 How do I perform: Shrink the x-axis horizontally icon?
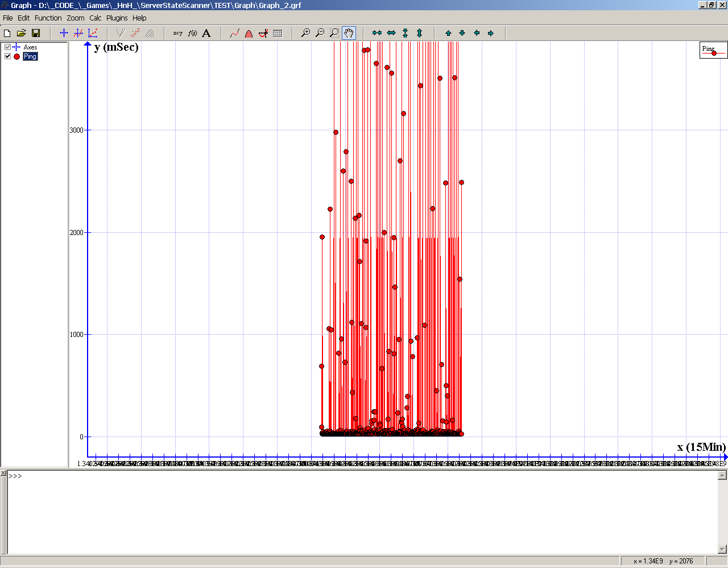tap(377, 33)
